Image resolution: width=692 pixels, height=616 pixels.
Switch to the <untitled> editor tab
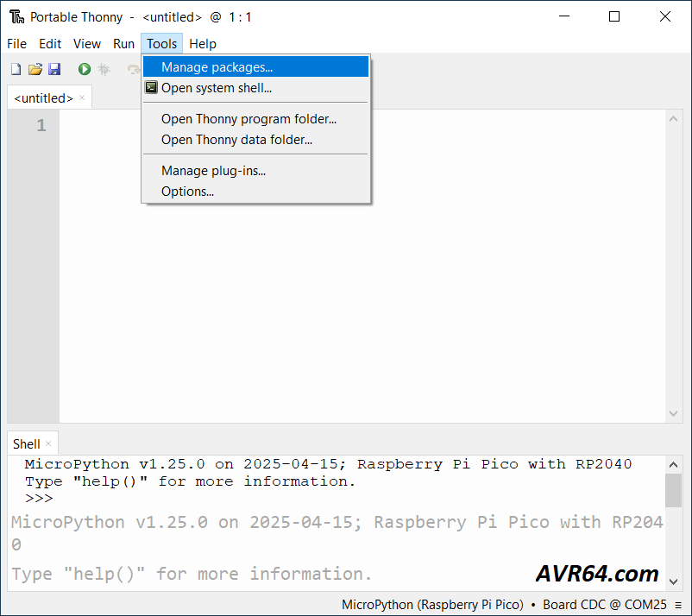[43, 98]
